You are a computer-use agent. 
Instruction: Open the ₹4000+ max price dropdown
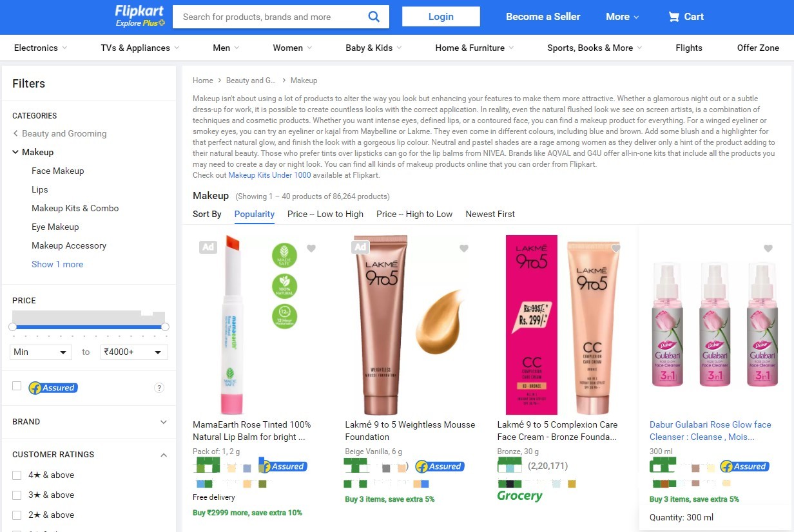coord(134,352)
